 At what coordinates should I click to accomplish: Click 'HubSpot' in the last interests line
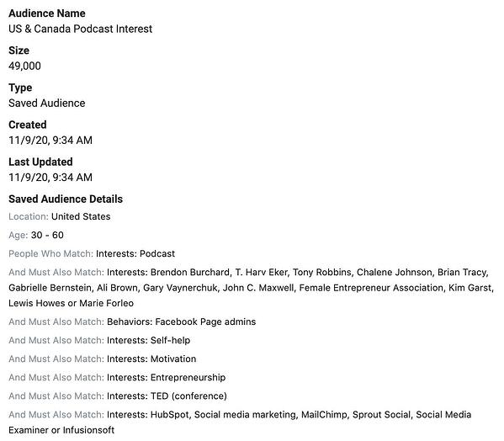click(170, 415)
